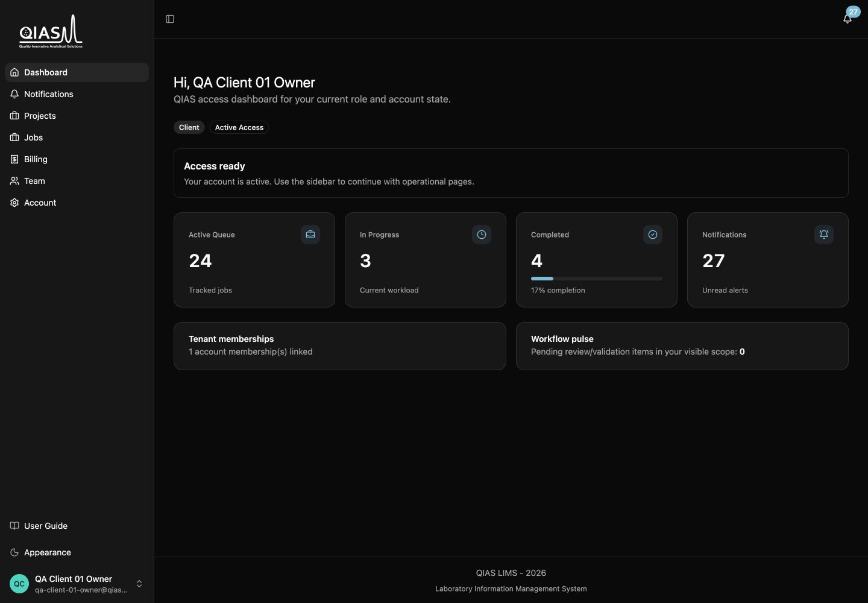Click 'Laboratory Information Management System' footer text
The height and width of the screenshot is (603, 868).
[x=511, y=589]
